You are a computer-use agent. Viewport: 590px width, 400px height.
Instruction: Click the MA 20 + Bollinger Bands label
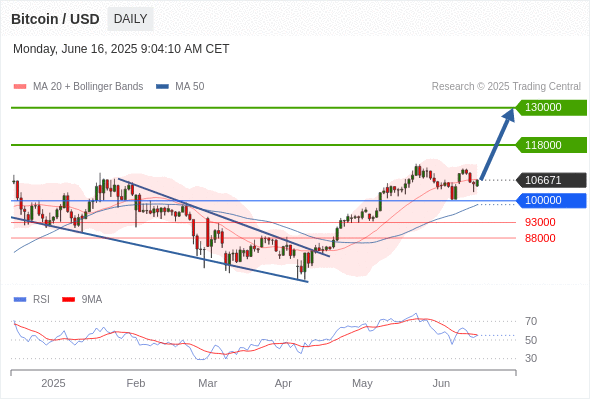pyautogui.click(x=88, y=87)
